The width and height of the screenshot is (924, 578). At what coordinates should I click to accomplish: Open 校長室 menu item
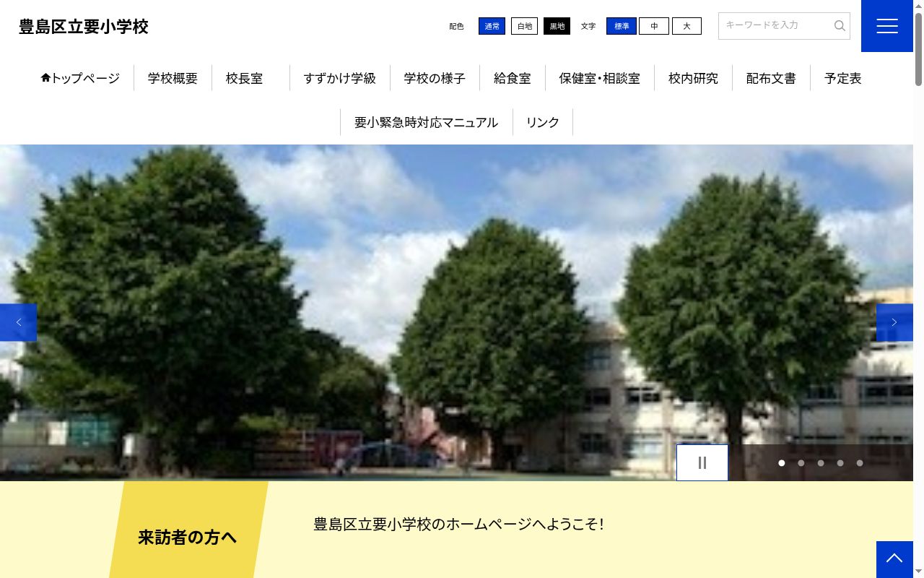pos(244,78)
